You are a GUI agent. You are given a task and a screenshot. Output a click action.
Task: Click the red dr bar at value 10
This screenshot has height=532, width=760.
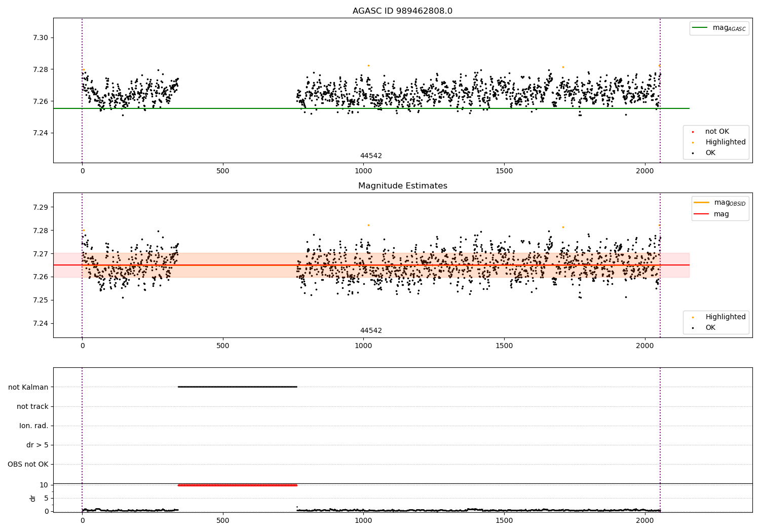[237, 485]
